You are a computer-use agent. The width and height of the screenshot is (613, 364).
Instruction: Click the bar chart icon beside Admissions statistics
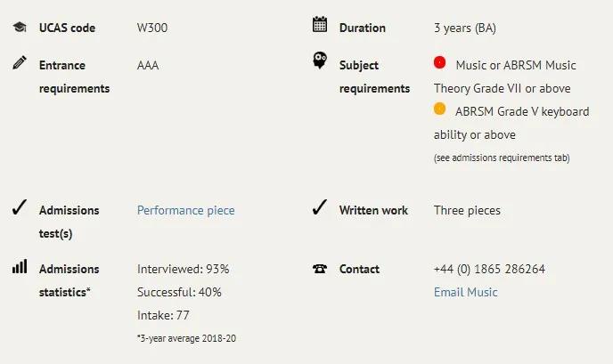point(20,266)
